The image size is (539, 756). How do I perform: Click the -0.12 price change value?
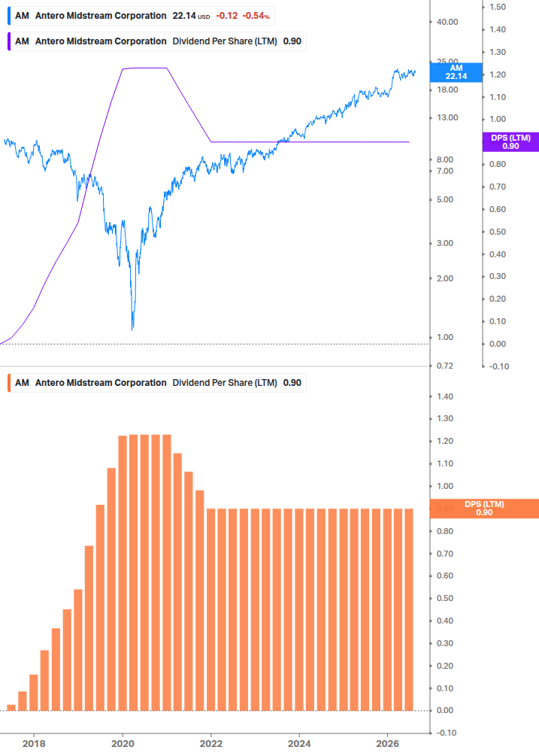(x=227, y=16)
